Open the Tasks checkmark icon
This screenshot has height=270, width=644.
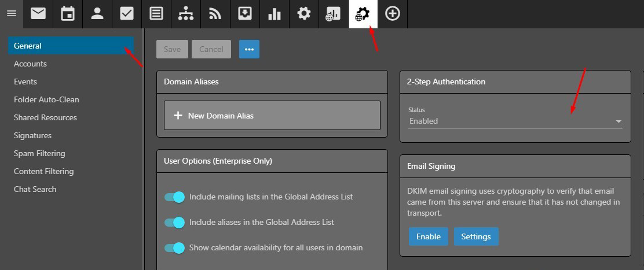pos(127,14)
